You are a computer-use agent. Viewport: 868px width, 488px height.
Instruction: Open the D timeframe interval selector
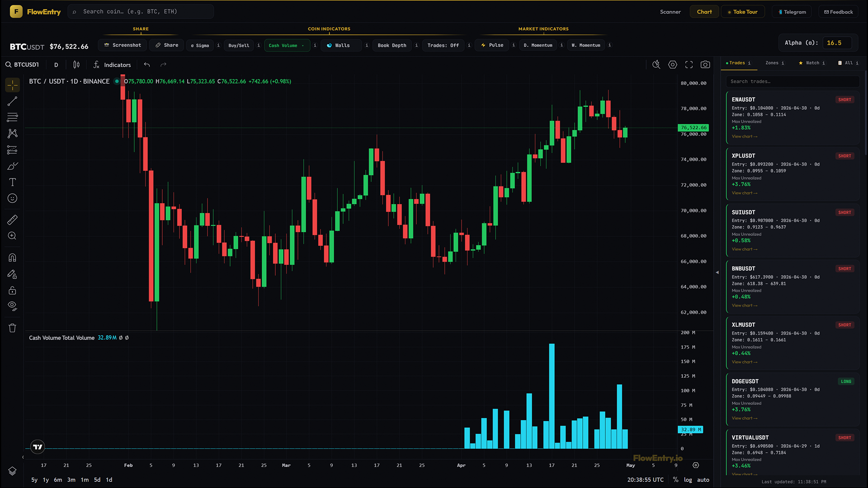pos(56,65)
